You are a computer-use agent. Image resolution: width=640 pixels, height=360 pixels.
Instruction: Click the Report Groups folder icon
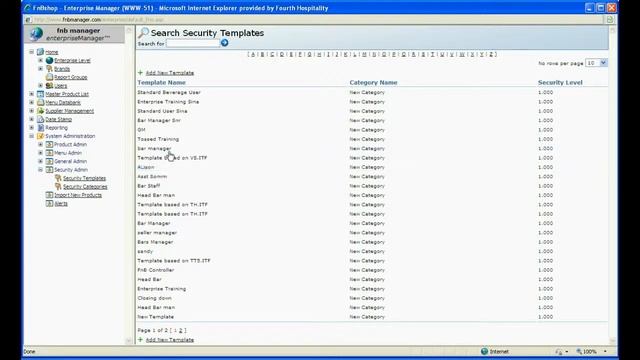pyautogui.click(x=49, y=77)
